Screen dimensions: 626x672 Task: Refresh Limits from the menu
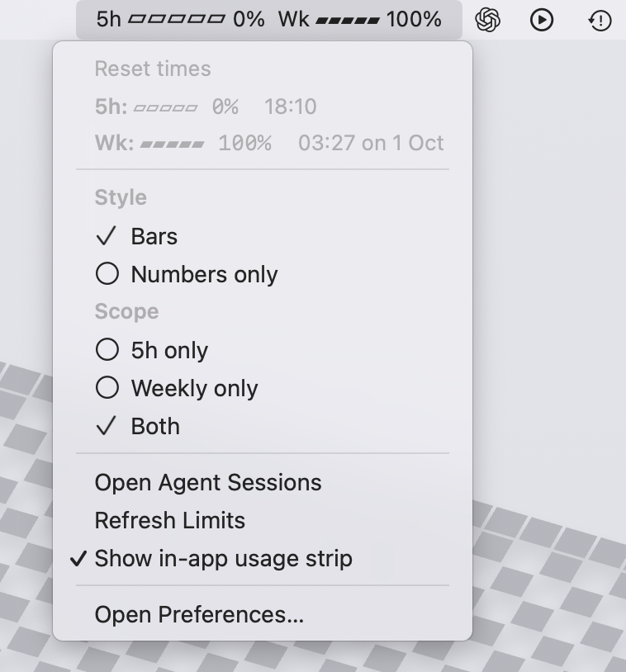pyautogui.click(x=170, y=521)
